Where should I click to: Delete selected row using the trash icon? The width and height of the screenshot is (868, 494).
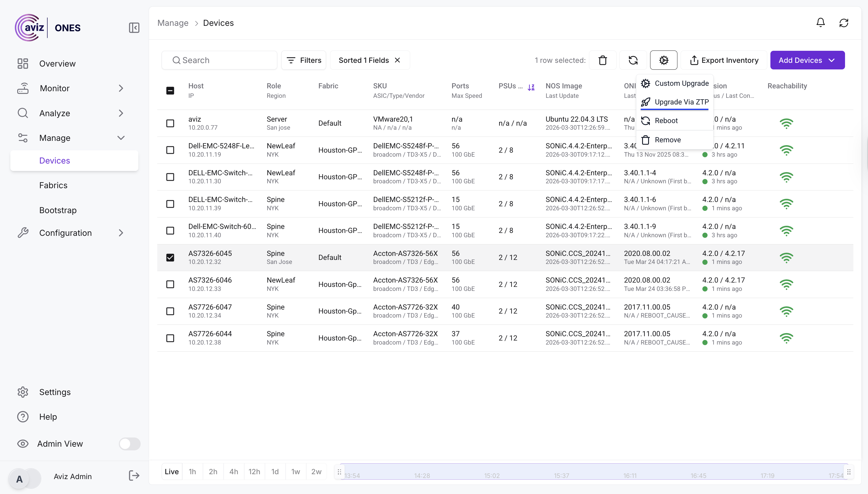click(x=602, y=60)
